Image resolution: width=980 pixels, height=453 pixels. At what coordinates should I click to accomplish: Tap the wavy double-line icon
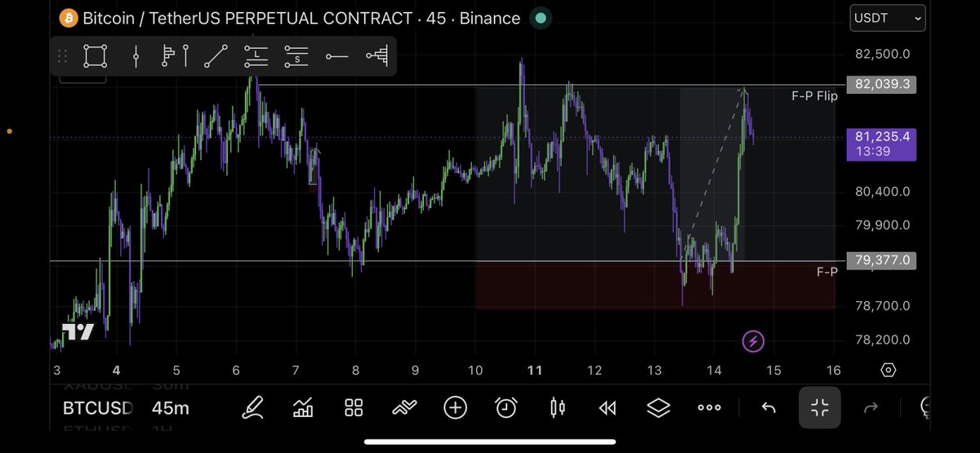tap(404, 407)
